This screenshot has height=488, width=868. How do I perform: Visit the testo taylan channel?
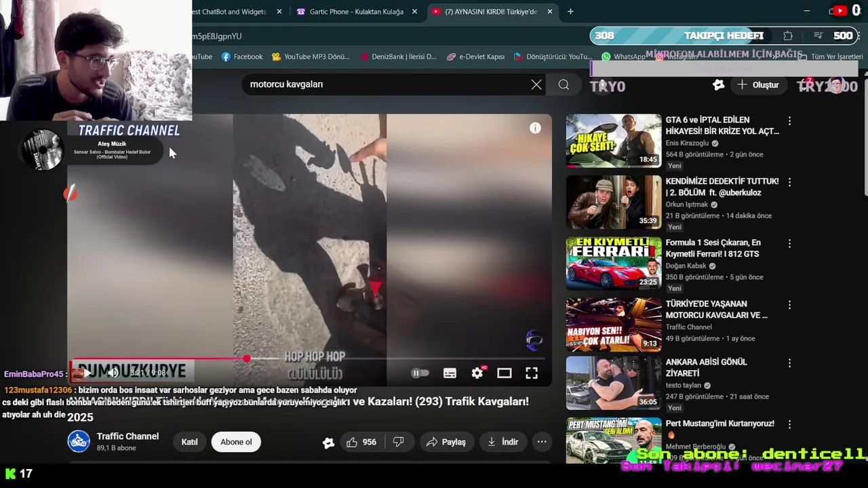tap(684, 385)
